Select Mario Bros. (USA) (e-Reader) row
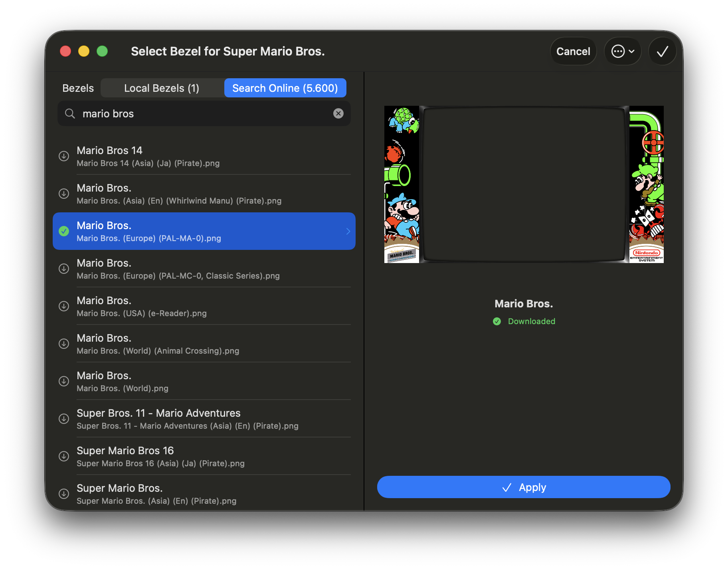The height and width of the screenshot is (570, 728). [204, 306]
